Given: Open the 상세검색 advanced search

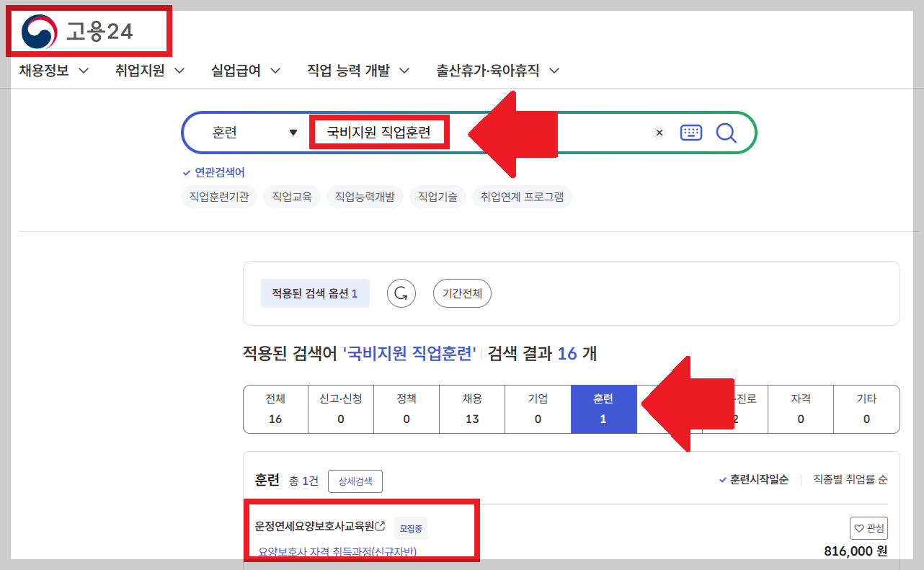Looking at the screenshot, I should (x=355, y=481).
